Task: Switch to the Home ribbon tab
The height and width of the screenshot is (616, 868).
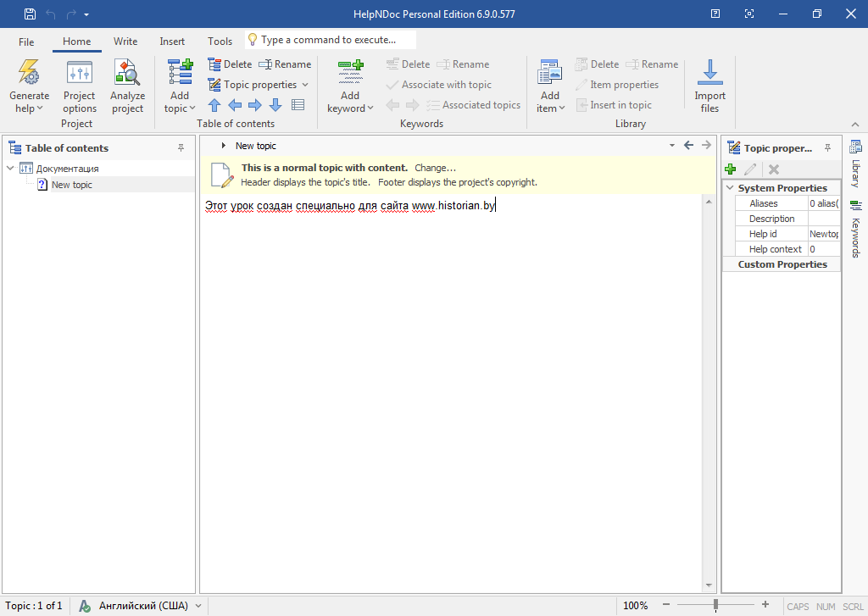Action: pos(76,42)
